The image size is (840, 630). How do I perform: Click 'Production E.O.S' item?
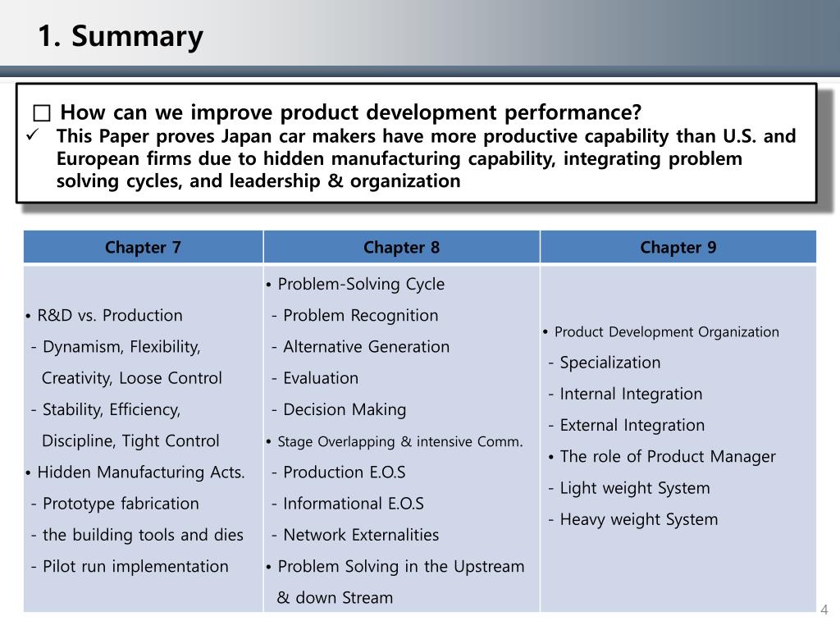[344, 472]
